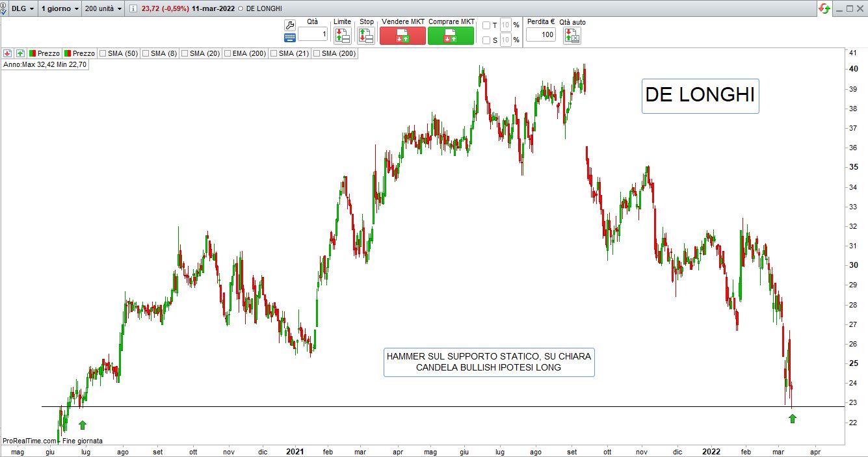Select the first Prezzo indicator tab

44,53
